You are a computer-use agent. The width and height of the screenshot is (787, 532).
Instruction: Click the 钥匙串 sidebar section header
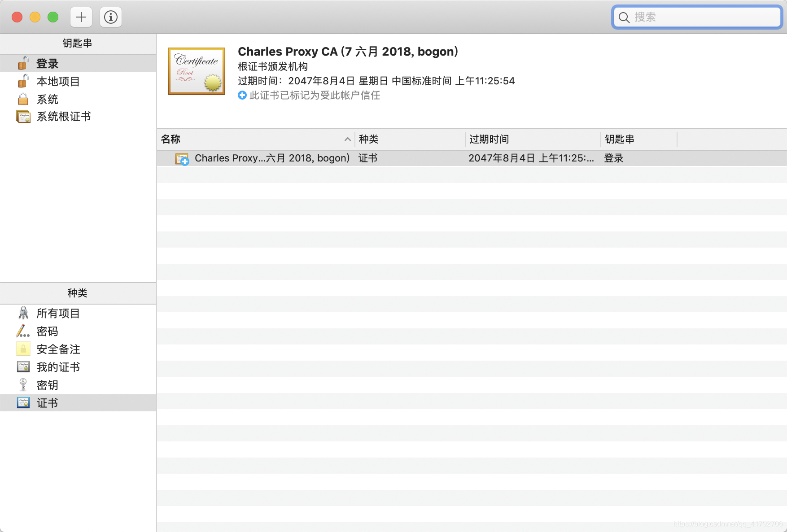tap(78, 44)
